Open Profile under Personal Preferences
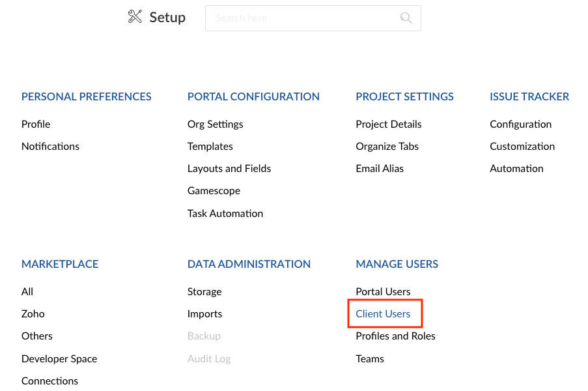This screenshot has height=391, width=588. pyautogui.click(x=36, y=124)
